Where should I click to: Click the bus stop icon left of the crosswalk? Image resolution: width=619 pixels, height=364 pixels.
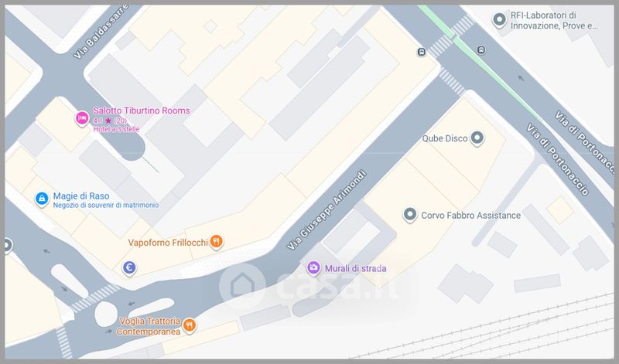[x=421, y=53]
